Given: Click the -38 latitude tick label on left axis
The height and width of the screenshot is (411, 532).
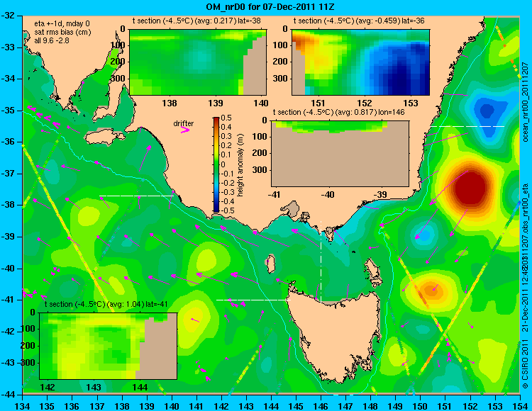Looking at the screenshot, I should [8, 205].
